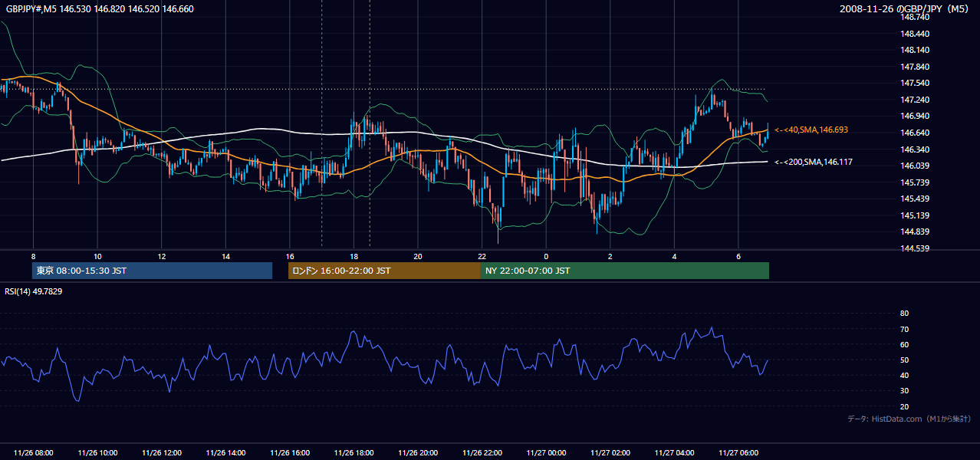This screenshot has width=980, height=460.
Task: Click hour label 22 under price chart
Action: point(482,256)
